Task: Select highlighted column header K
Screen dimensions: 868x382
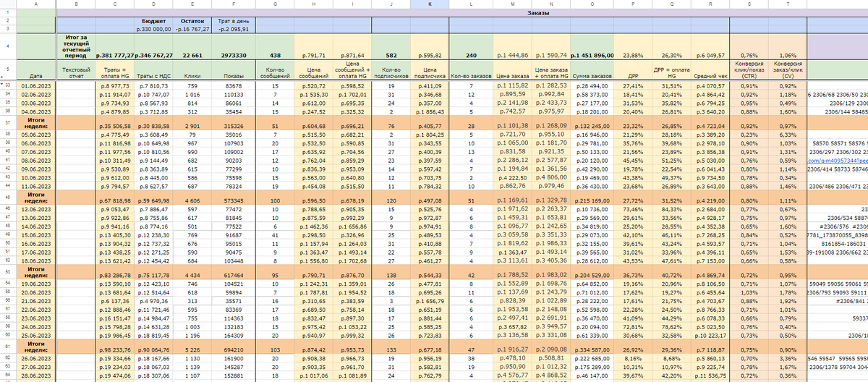Action: [429, 4]
